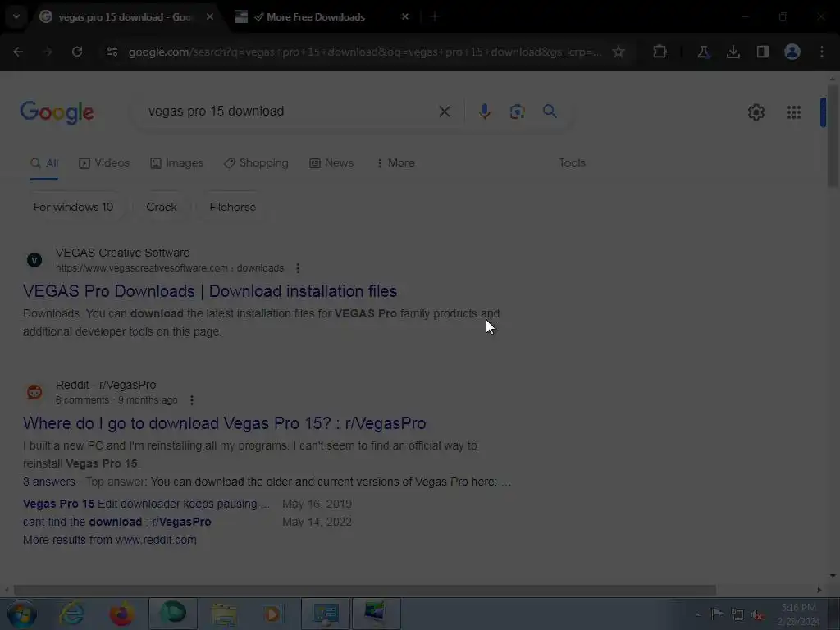This screenshot has width=840, height=630.
Task: Open the profile avatar icon
Action: [792, 52]
